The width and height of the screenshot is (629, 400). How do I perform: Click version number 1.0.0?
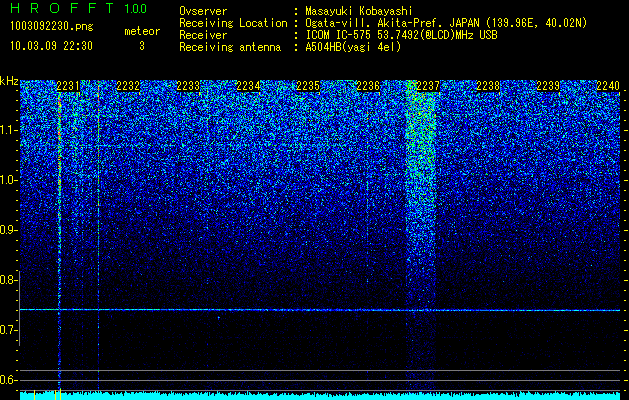coord(136,9)
